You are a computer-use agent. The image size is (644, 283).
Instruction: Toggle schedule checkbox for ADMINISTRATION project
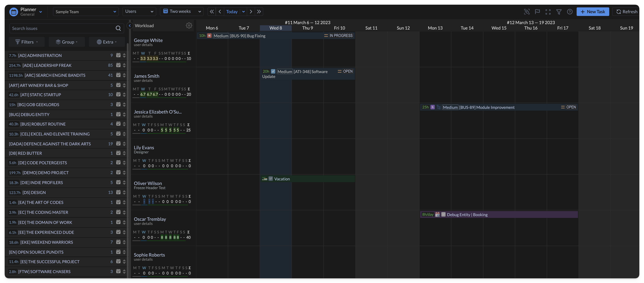click(118, 55)
